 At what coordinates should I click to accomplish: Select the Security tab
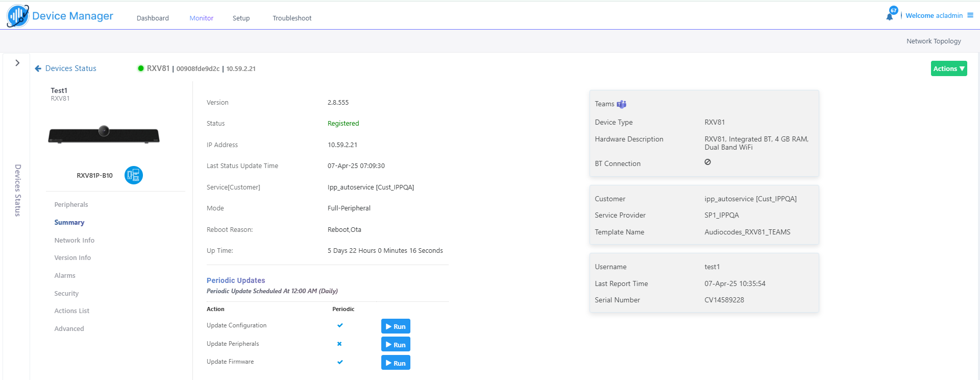pyautogui.click(x=66, y=294)
